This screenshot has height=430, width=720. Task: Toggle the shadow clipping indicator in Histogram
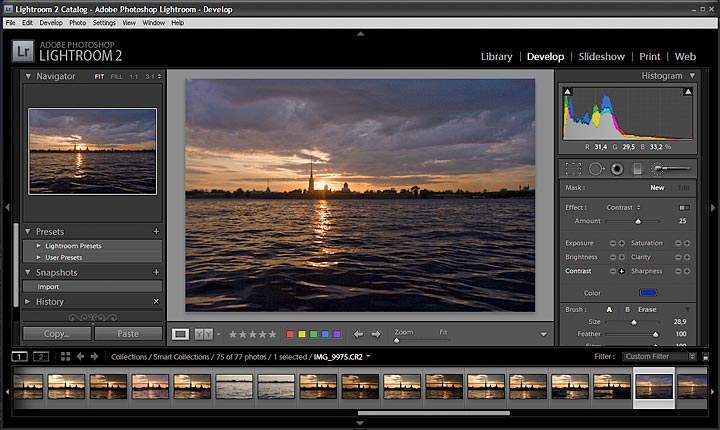568,92
